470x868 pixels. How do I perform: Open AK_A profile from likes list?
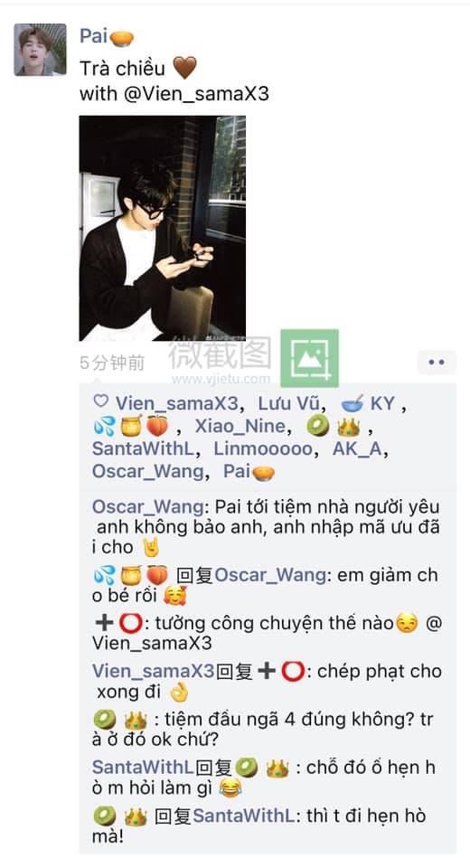pyautogui.click(x=356, y=449)
